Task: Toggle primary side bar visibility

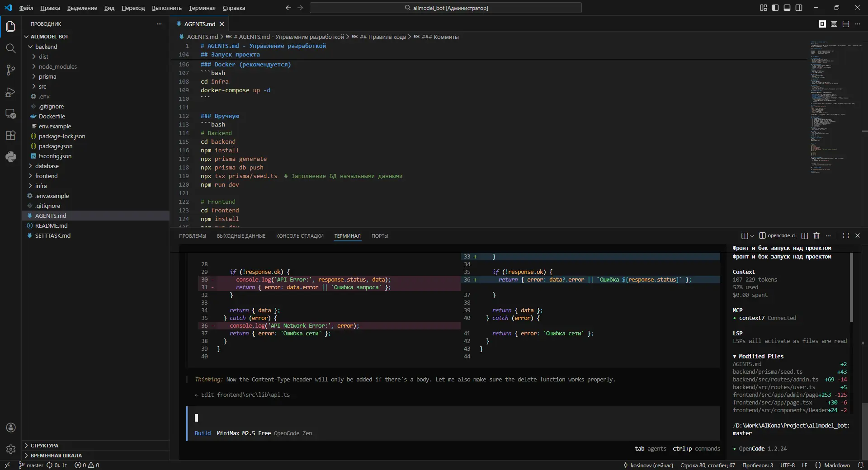Action: coord(775,8)
